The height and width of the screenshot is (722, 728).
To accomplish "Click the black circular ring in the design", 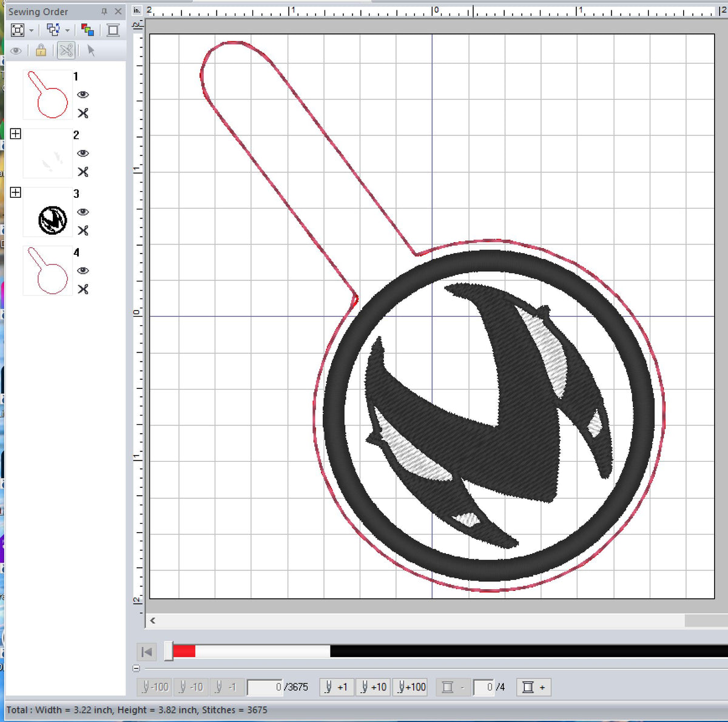I will (x=489, y=260).
